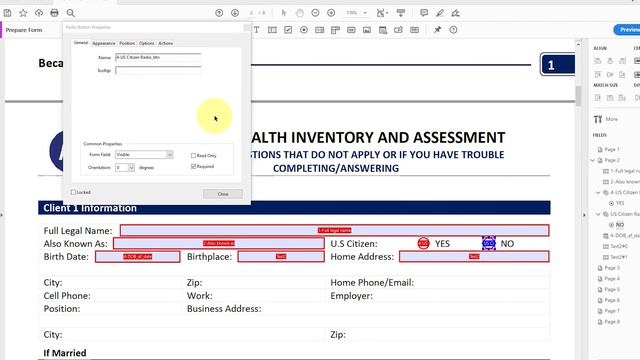Screen dimensions: 640x360
Task: Open the fit page options icon
Action: pos(382,13)
